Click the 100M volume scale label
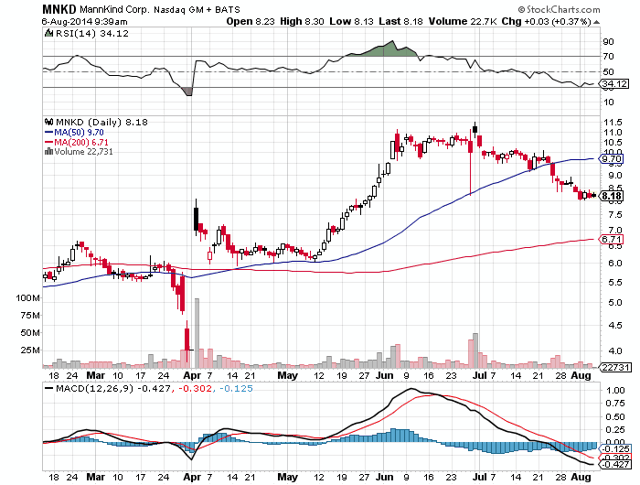The width and height of the screenshot is (640, 485). point(28,298)
